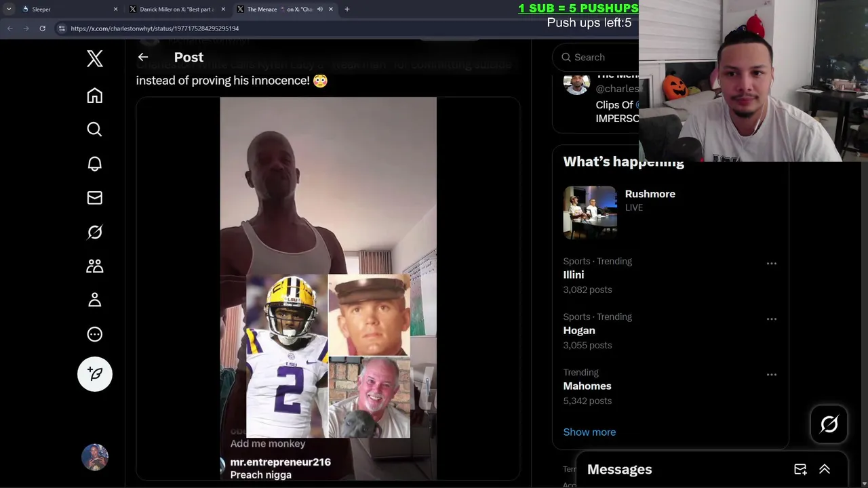
Task: Go to Home via house icon
Action: coord(95,96)
